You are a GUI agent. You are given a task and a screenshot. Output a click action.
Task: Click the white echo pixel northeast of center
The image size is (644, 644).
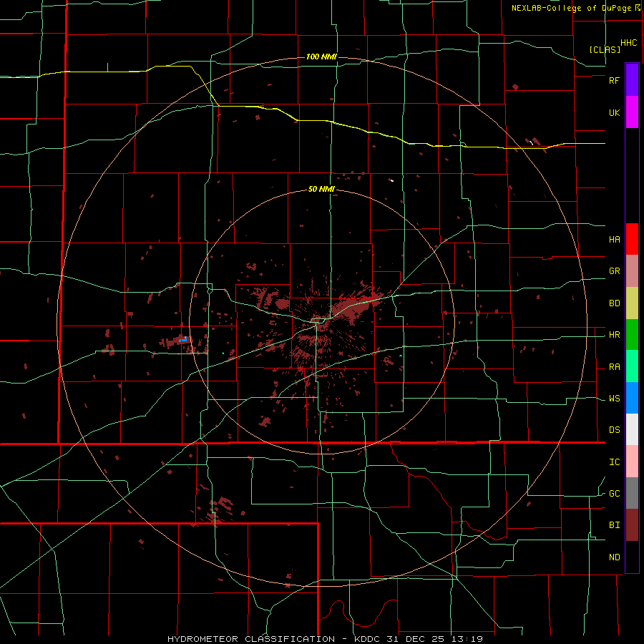pos(392,180)
